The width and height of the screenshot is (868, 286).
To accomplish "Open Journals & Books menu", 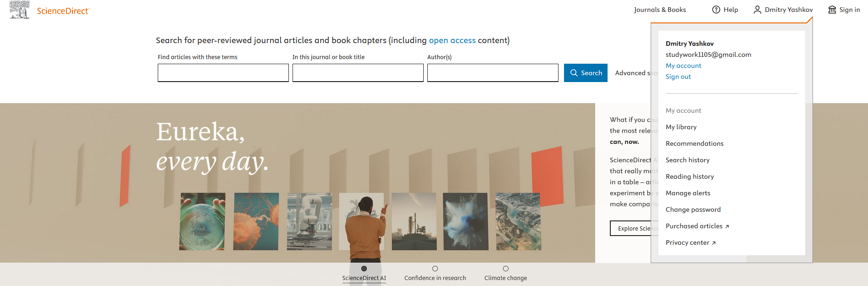I will [x=660, y=10].
